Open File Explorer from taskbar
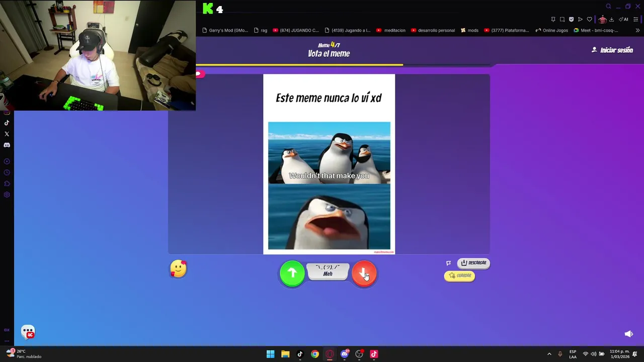644x362 pixels. pyautogui.click(x=285, y=354)
